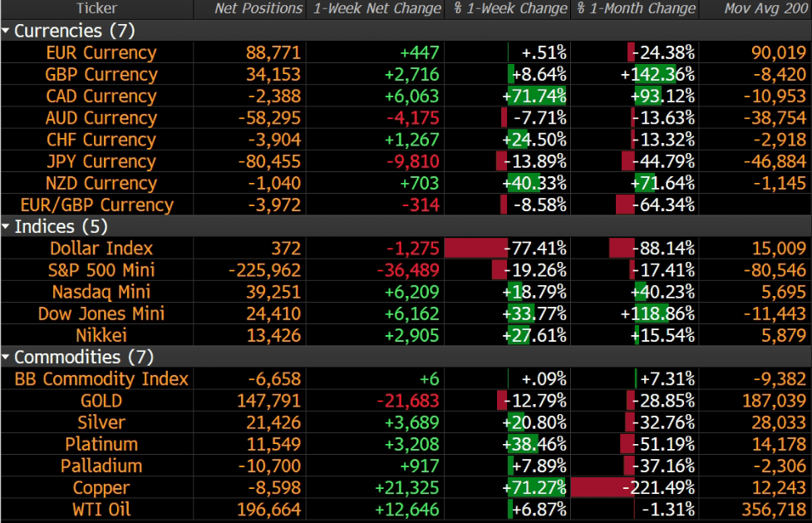
Task: Collapse the Commodities (7) group
Action: (7, 358)
